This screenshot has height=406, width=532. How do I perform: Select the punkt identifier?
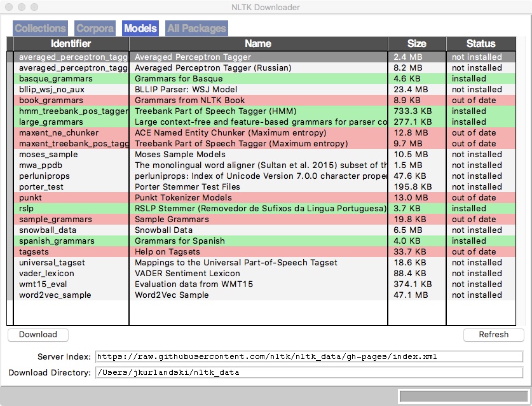31,198
